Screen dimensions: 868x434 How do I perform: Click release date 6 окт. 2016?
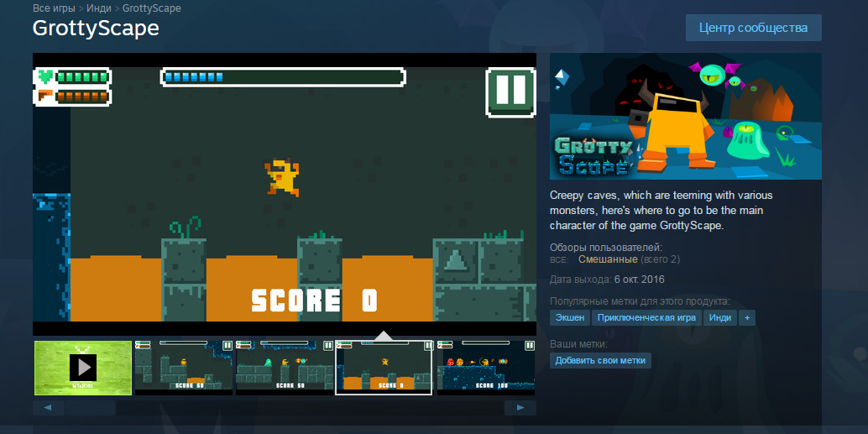pyautogui.click(x=640, y=280)
